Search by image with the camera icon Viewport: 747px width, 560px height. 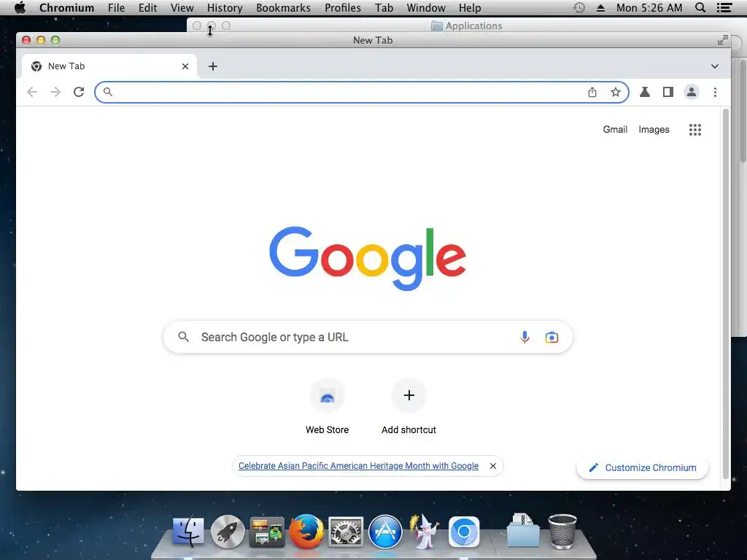(x=551, y=337)
